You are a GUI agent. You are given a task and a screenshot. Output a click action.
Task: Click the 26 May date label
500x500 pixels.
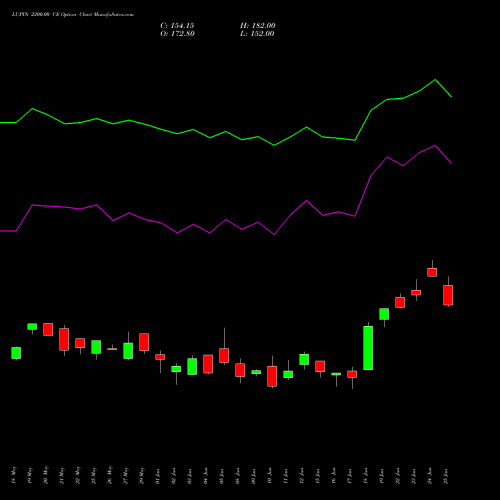point(110,475)
